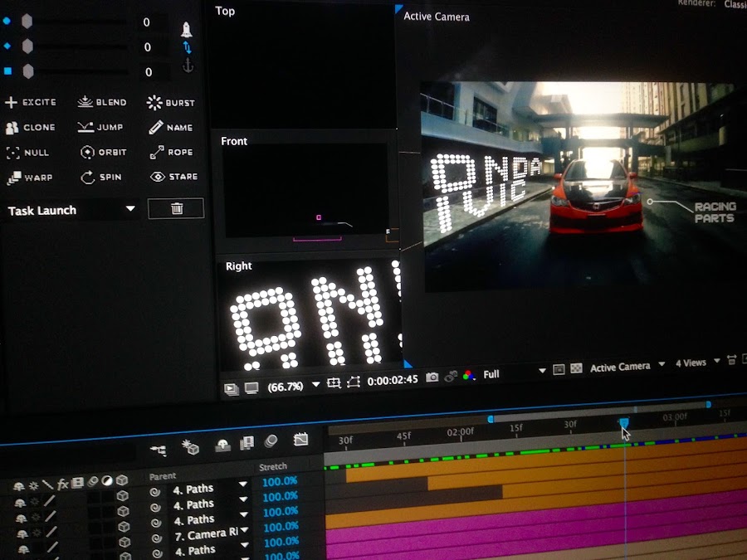Take a snapshot with camera icon
This screenshot has height=560, width=747.
(432, 377)
